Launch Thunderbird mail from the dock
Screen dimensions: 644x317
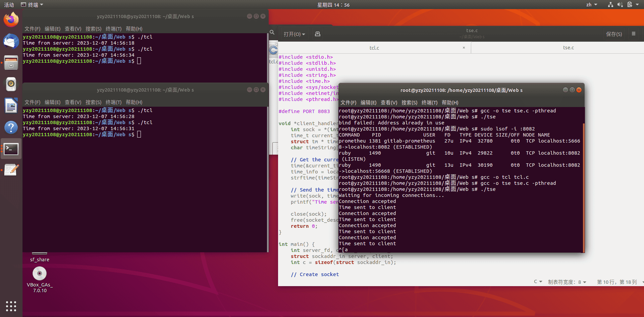[x=11, y=41]
